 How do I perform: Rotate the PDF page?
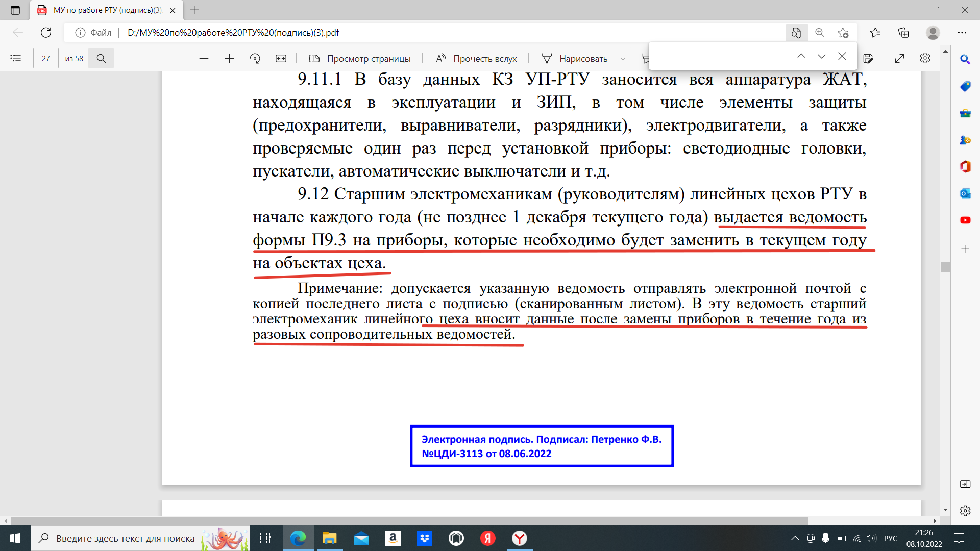pos(255,58)
